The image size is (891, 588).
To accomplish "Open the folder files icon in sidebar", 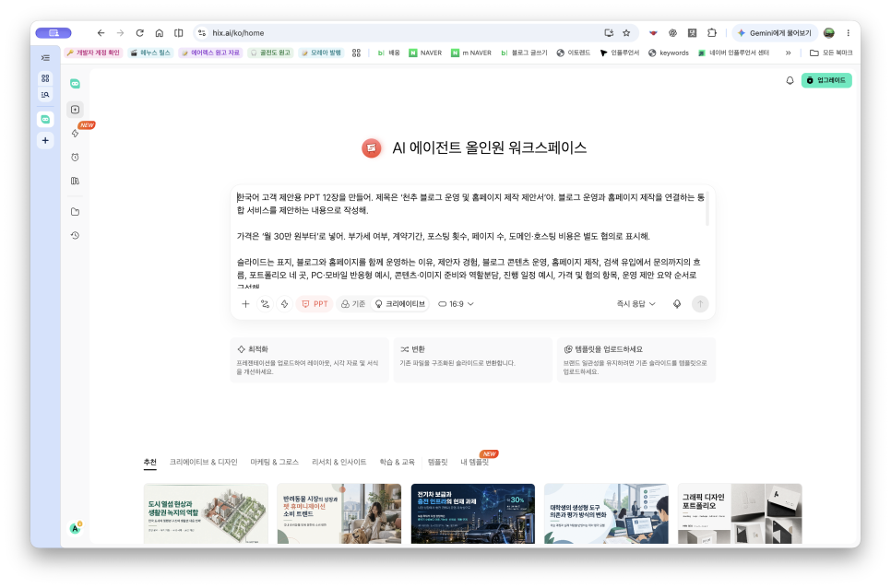I will (x=75, y=212).
